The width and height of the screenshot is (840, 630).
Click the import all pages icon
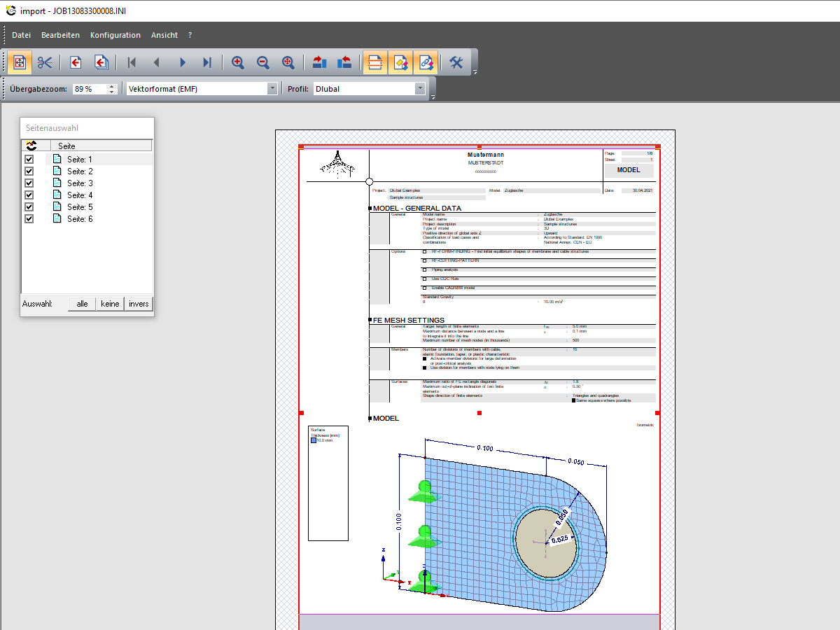[101, 62]
